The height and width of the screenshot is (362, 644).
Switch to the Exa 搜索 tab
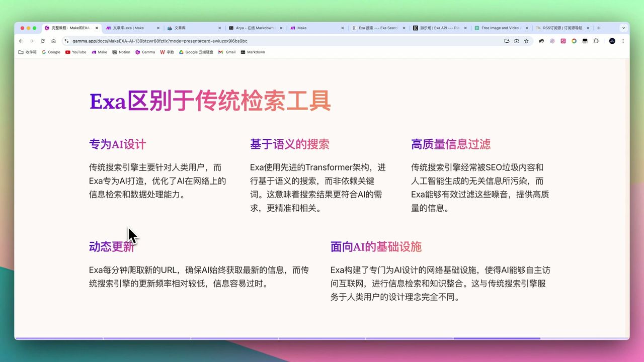click(x=375, y=28)
